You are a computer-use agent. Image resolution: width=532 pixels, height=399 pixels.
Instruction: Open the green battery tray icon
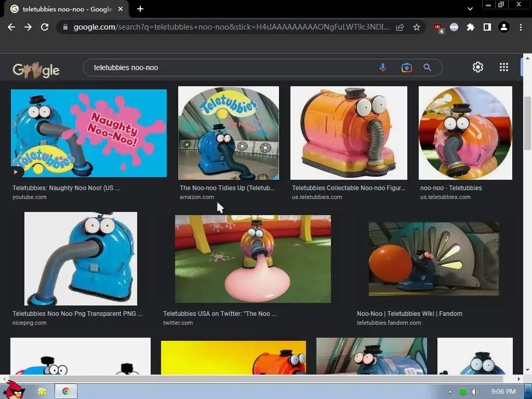pos(463,392)
